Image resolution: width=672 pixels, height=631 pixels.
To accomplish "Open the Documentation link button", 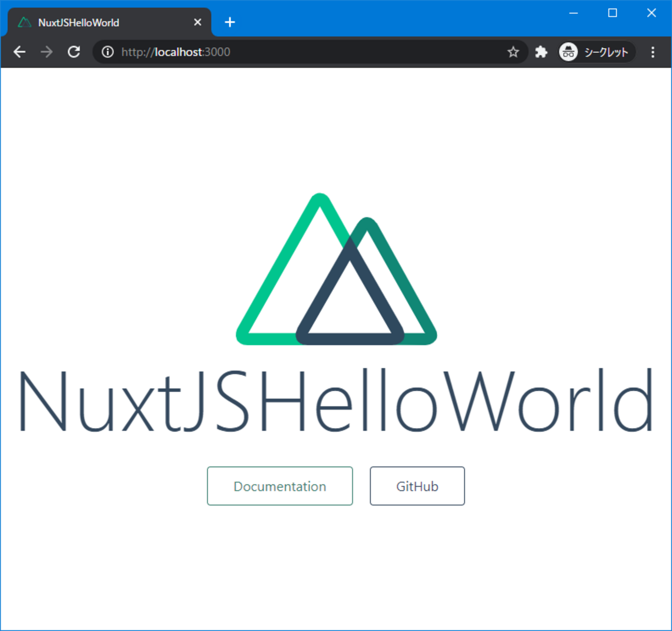I will (x=280, y=486).
